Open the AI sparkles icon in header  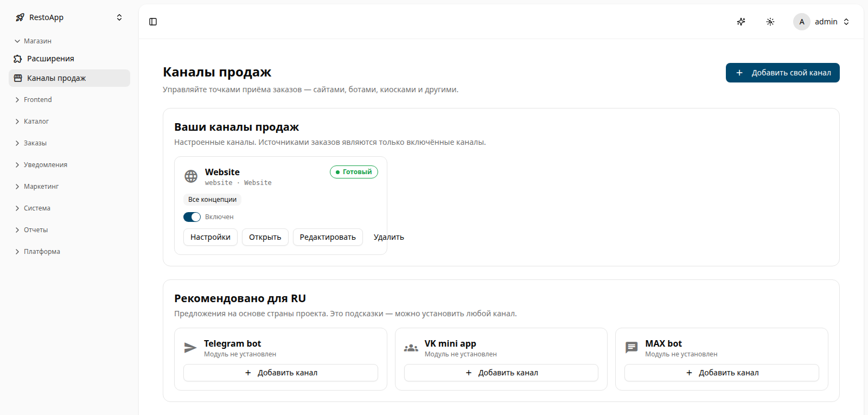coord(741,22)
